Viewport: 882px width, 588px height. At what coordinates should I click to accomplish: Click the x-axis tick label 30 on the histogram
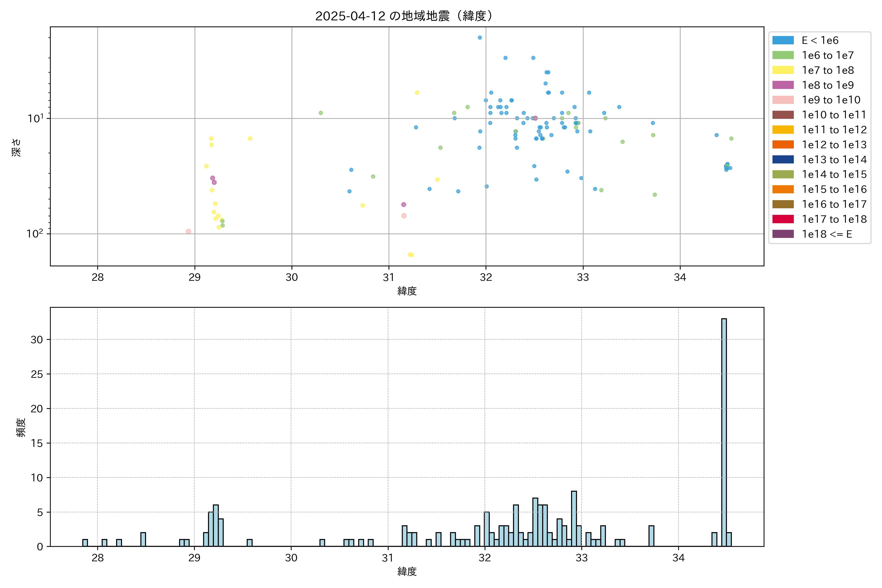coord(291,558)
